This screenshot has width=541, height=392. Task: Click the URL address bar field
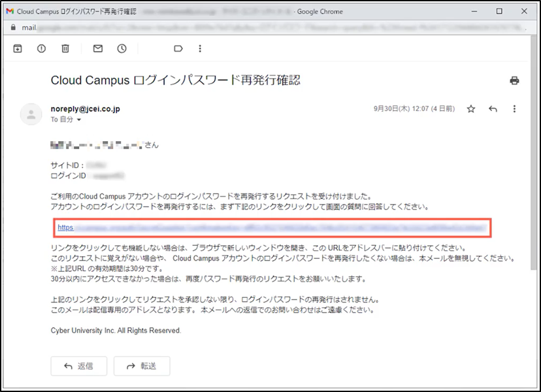[272, 27]
